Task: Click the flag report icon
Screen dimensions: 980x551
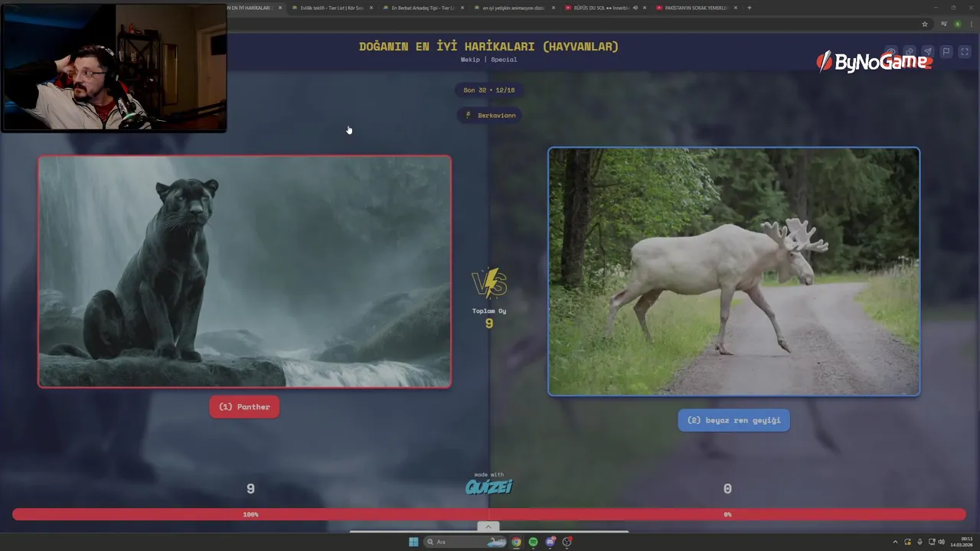Action: 946,52
